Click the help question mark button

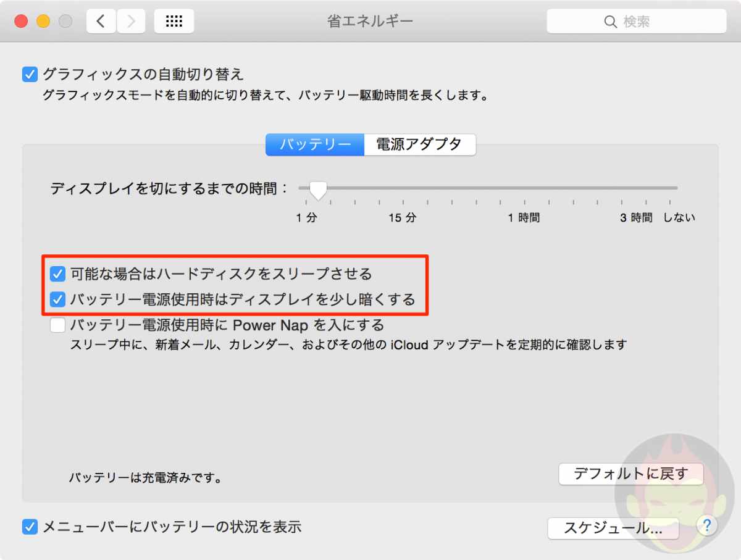pyautogui.click(x=706, y=525)
